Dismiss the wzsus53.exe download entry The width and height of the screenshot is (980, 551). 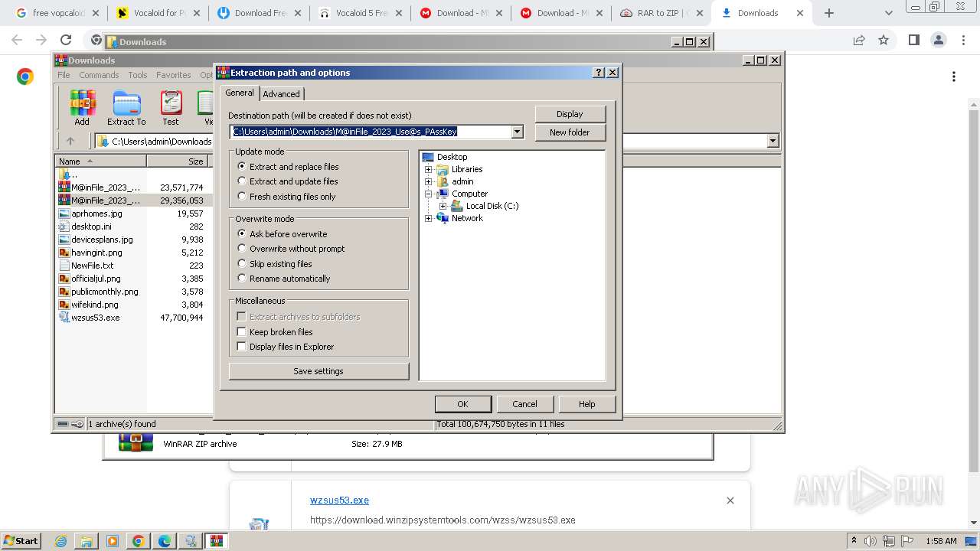pos(730,500)
